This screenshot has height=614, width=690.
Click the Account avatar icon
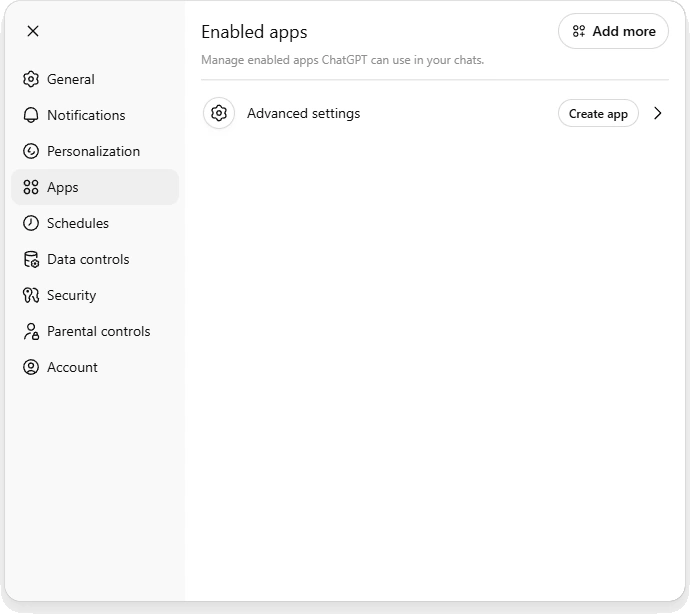pos(31,367)
